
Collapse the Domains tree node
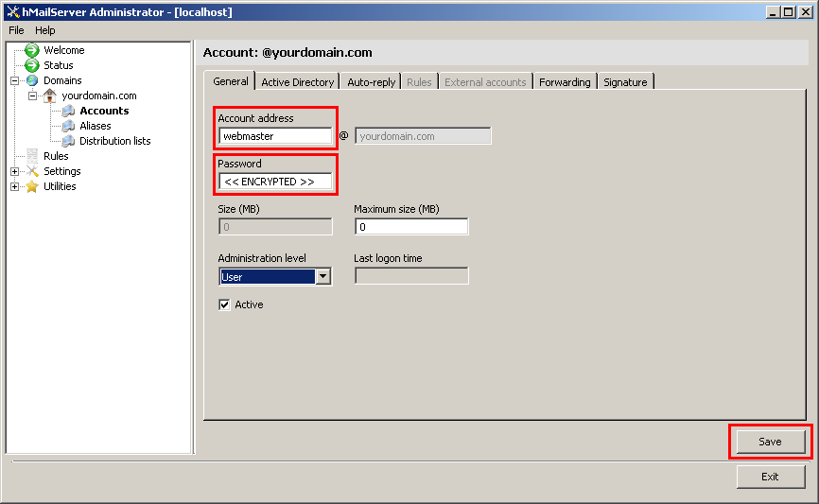pyautogui.click(x=14, y=80)
